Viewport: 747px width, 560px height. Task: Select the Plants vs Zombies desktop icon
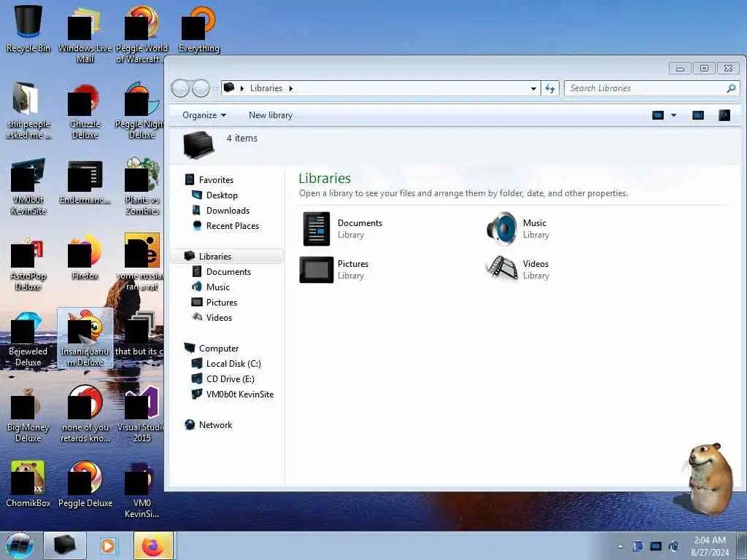142,186
